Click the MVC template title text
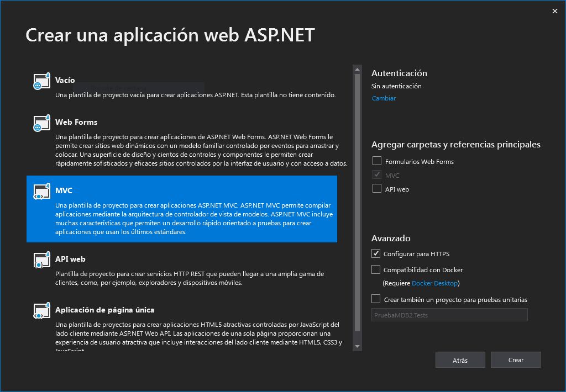 click(64, 190)
